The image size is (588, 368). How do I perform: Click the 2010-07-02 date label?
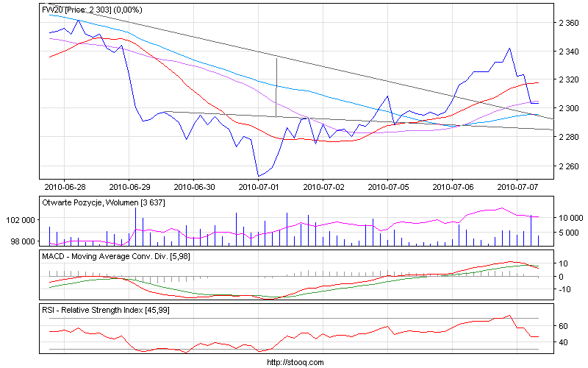tap(323, 187)
